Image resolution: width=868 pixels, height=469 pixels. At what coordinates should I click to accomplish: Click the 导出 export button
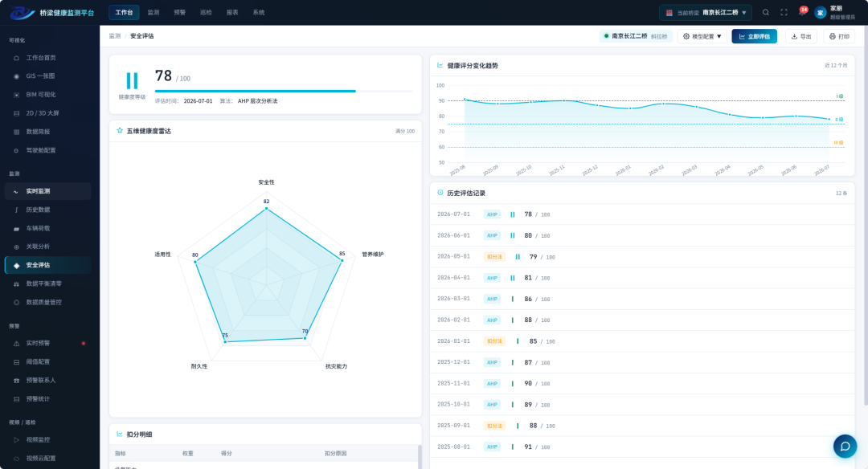801,36
